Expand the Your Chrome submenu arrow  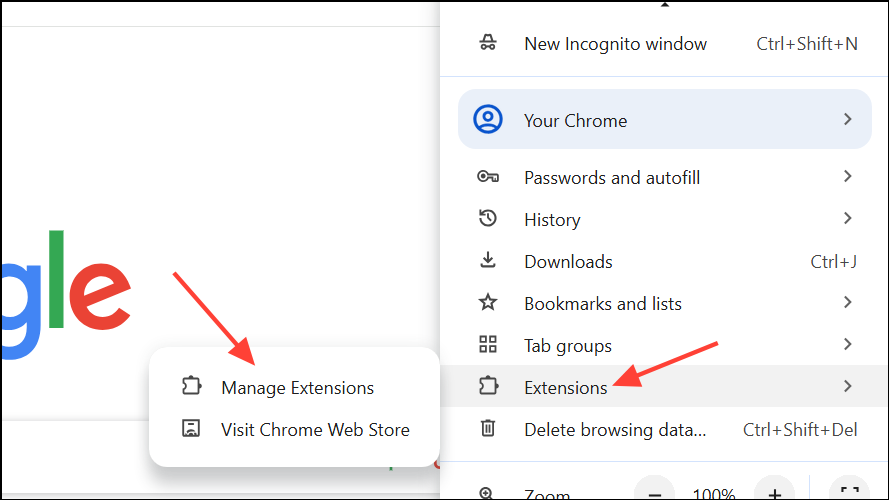click(x=847, y=120)
